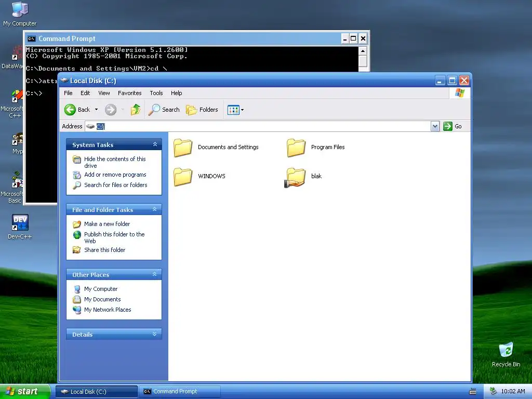The image size is (532, 399).
Task: Click the Hide contents icon in System Tasks
Action: click(77, 159)
